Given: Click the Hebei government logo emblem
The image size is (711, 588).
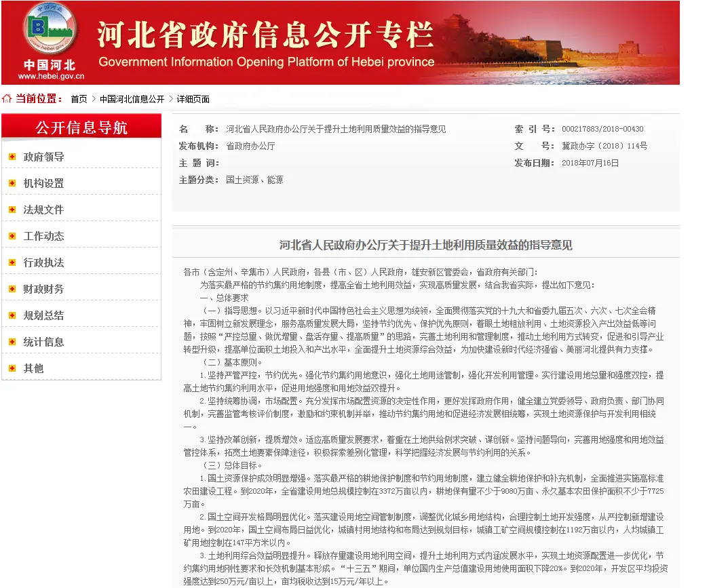Looking at the screenshot, I should pos(50,28).
